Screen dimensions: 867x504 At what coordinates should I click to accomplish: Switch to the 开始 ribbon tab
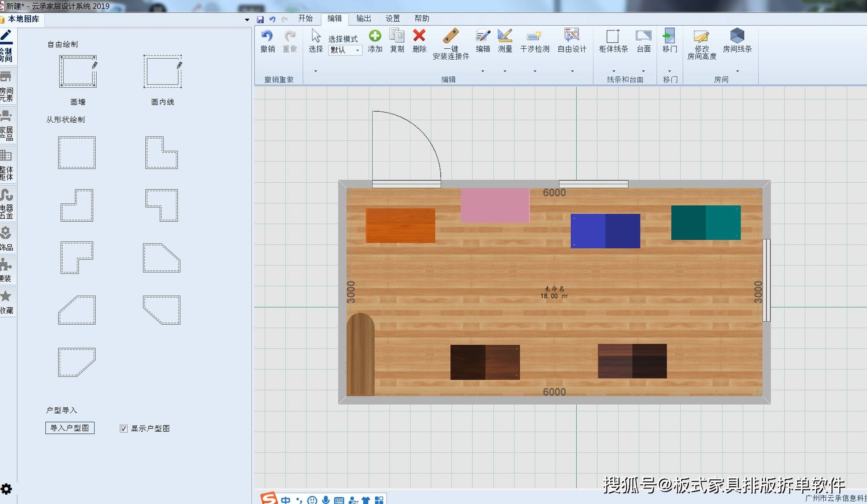(306, 18)
